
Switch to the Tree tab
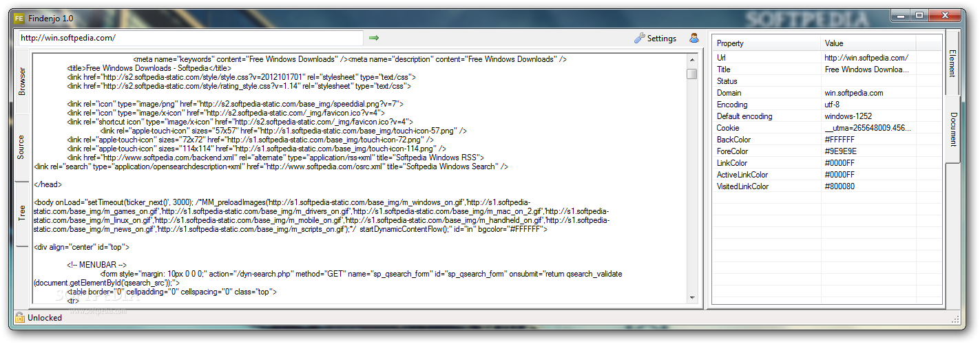tap(22, 213)
